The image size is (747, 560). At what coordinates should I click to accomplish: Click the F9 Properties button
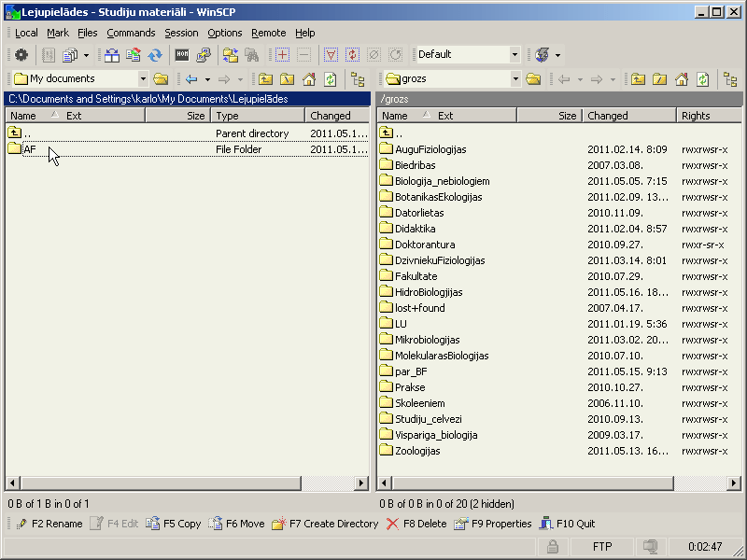click(493, 524)
